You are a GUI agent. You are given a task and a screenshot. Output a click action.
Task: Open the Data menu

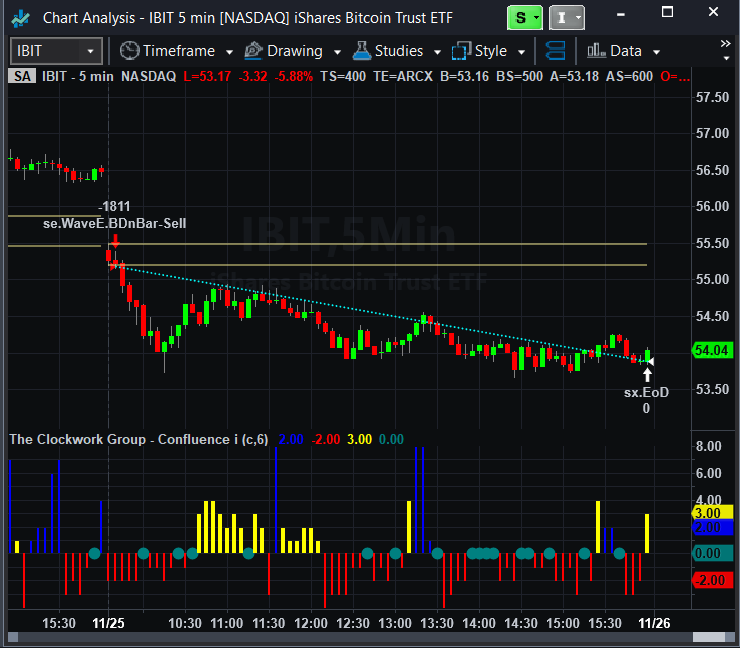(626, 50)
